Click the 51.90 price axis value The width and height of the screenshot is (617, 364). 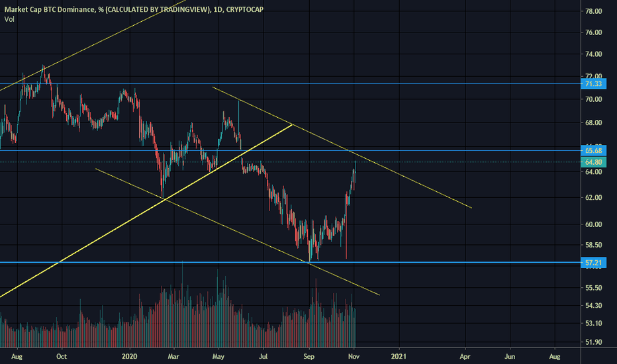tap(593, 342)
